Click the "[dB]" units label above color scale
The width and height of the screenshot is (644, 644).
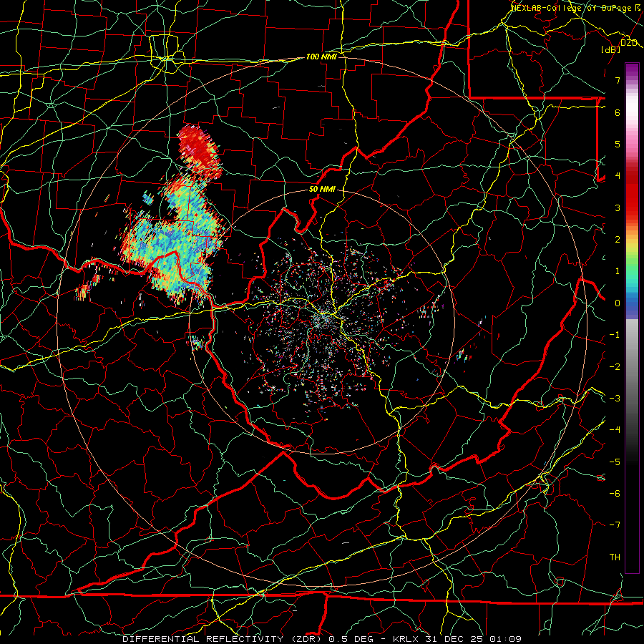click(611, 49)
